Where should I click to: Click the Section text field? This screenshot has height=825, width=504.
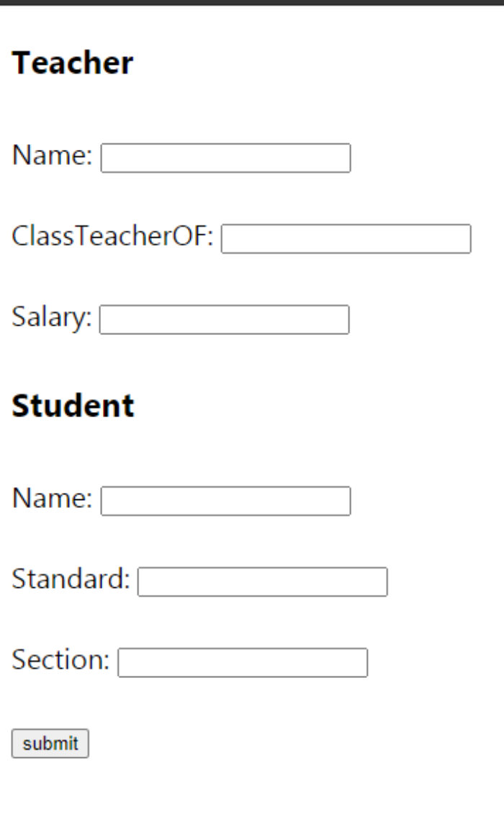pos(243,662)
